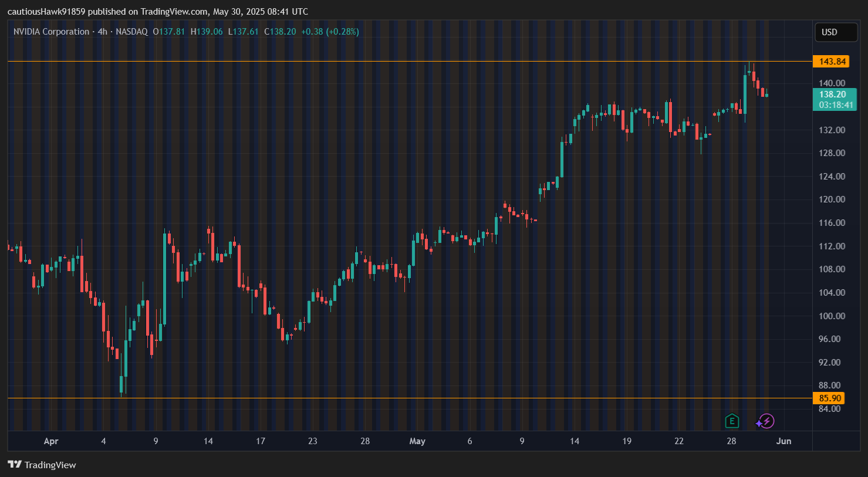The image size is (868, 477).
Task: Expand the NVIDIA Corporation symbol menu
Action: [x=51, y=31]
